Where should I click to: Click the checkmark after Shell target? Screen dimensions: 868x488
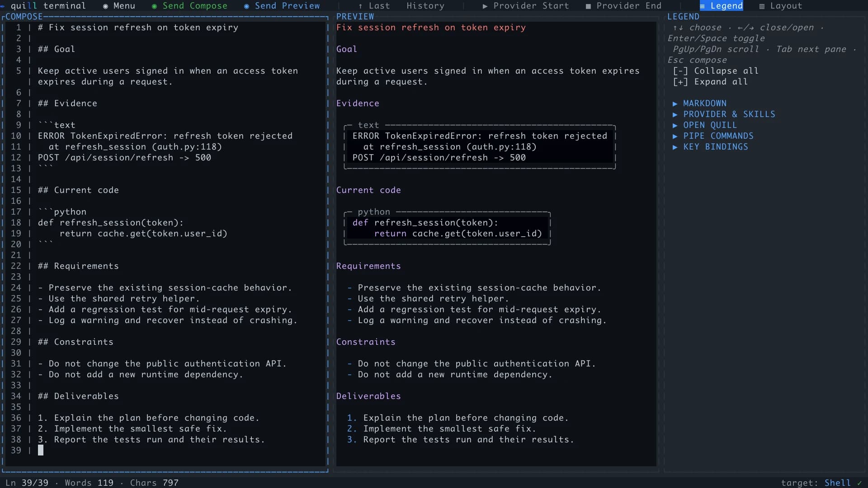point(859,483)
